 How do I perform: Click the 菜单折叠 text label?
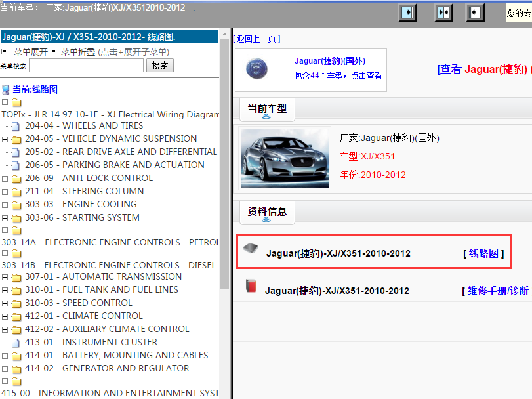[x=78, y=52]
